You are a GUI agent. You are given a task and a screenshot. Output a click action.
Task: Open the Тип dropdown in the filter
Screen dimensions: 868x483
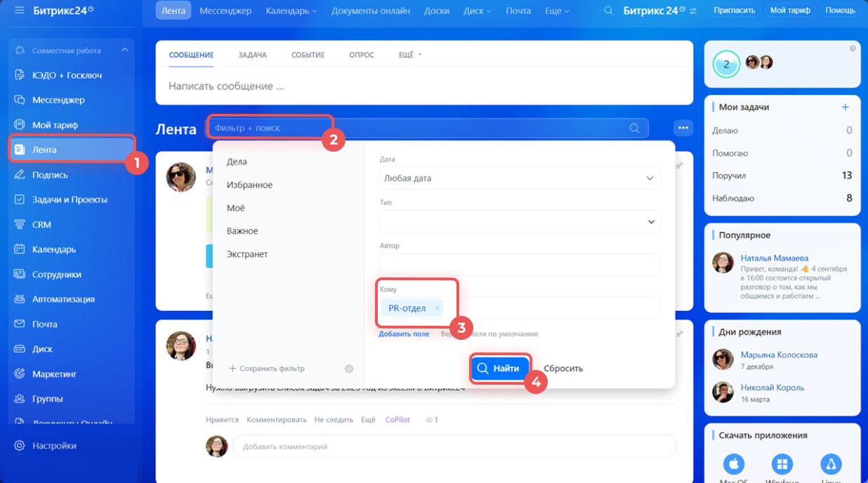(x=520, y=222)
